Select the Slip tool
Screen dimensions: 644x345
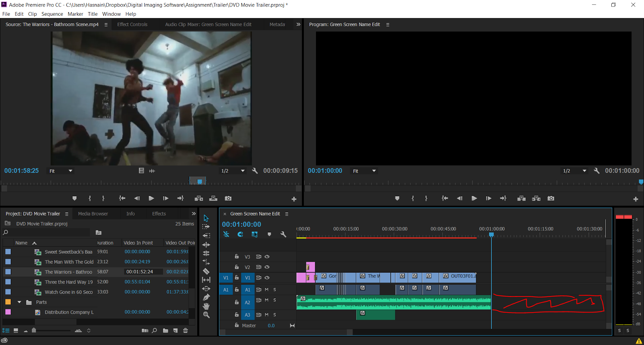coord(206,280)
